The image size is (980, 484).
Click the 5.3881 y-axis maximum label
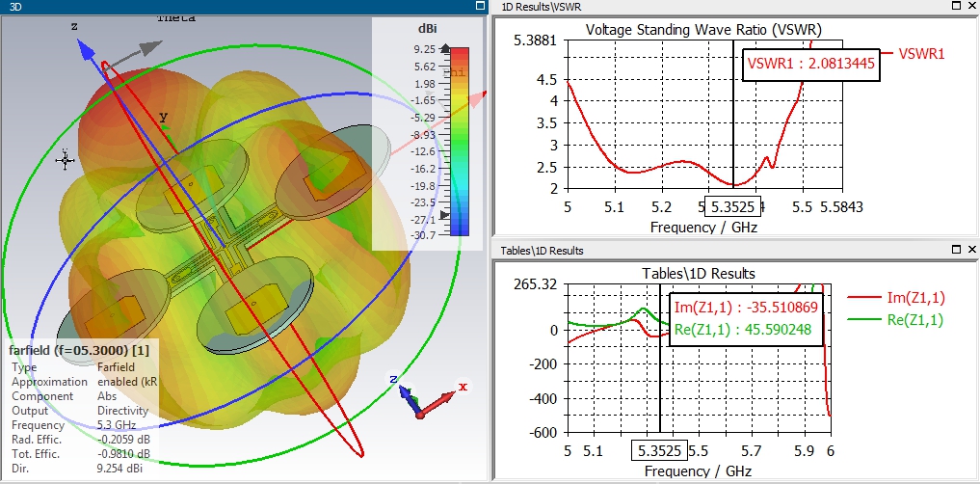point(535,40)
